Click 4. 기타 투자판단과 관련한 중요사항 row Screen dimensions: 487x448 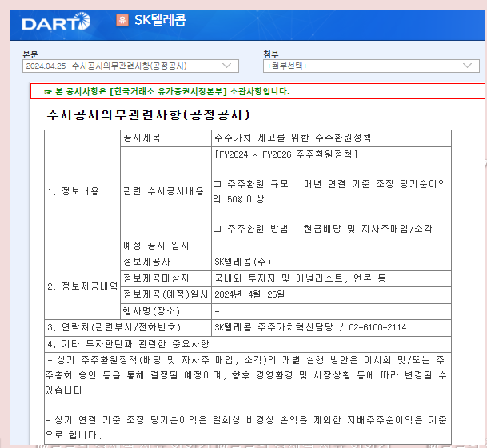[x=248, y=344]
